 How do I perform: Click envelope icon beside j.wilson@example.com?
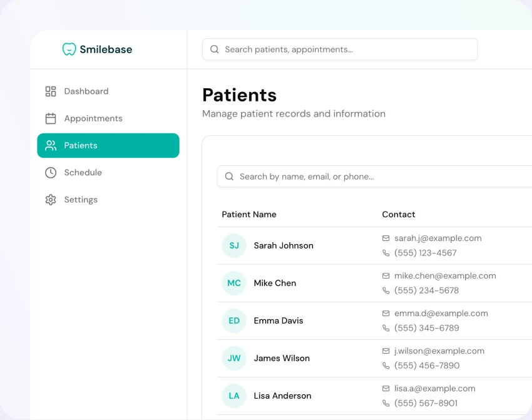[x=386, y=351]
